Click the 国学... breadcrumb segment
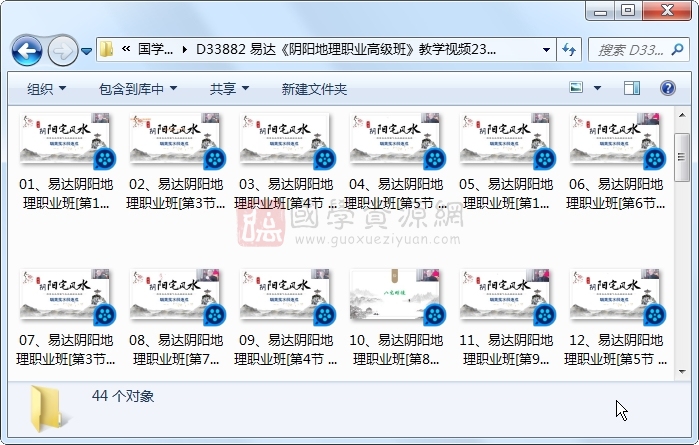The height and width of the screenshot is (445, 699). 155,49
